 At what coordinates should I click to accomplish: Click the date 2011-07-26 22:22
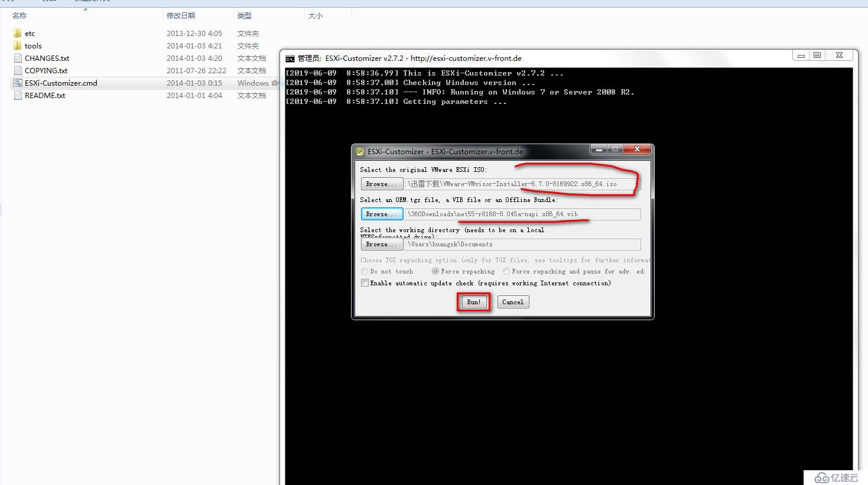tap(196, 70)
